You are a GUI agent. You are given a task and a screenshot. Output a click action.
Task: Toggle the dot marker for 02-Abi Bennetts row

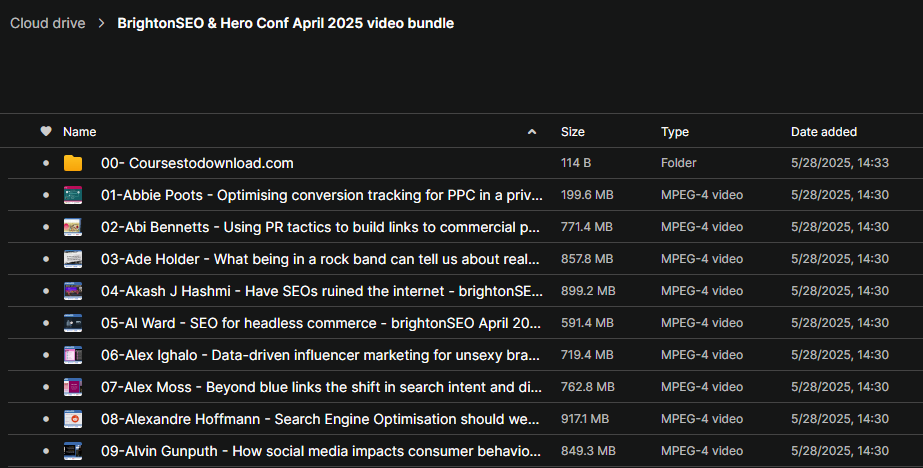coord(46,227)
